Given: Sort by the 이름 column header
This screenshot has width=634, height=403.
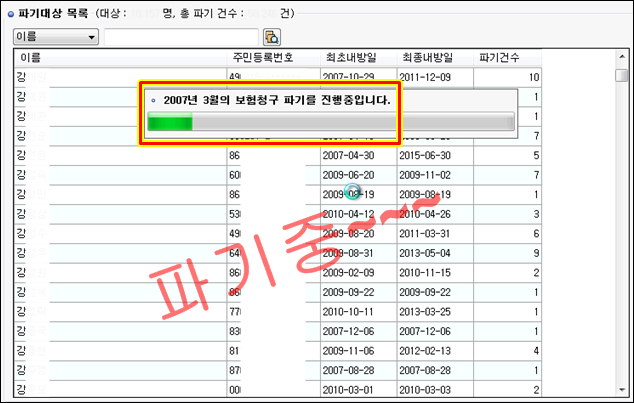Looking at the screenshot, I should pyautogui.click(x=120, y=58).
